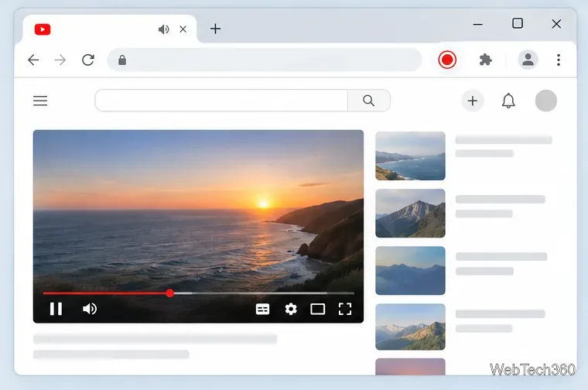Viewport: 588px width, 390px height.
Task: Toggle subtitles captions on the player
Action: pos(262,309)
